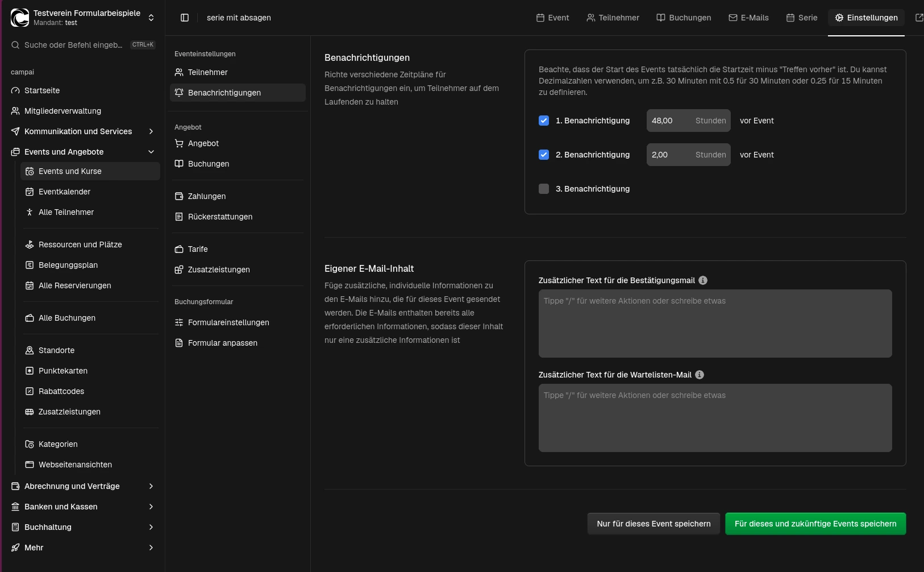This screenshot has height=572, width=924.
Task: Open Punktekarten in the sidebar
Action: 63,371
